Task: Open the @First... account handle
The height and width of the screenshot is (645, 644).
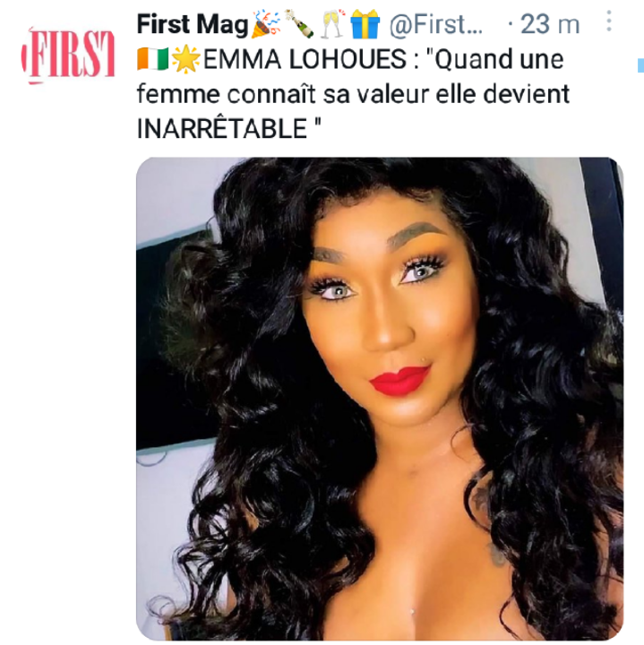Action: [436, 24]
